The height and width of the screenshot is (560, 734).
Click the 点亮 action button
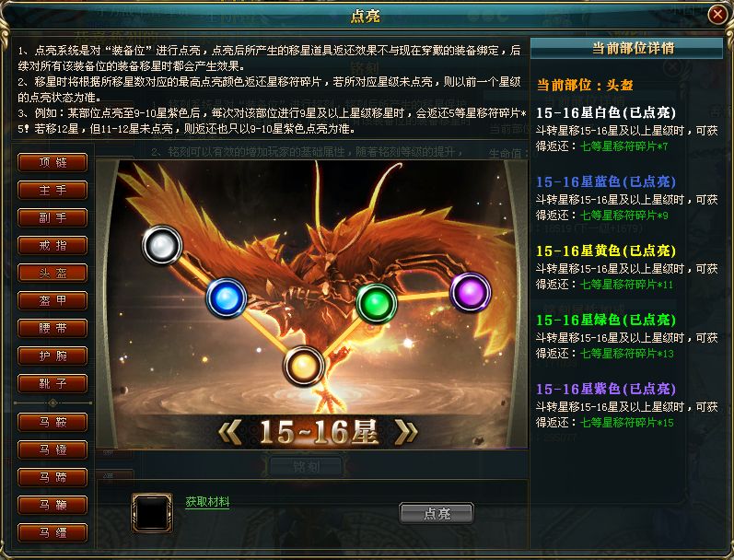(x=437, y=514)
